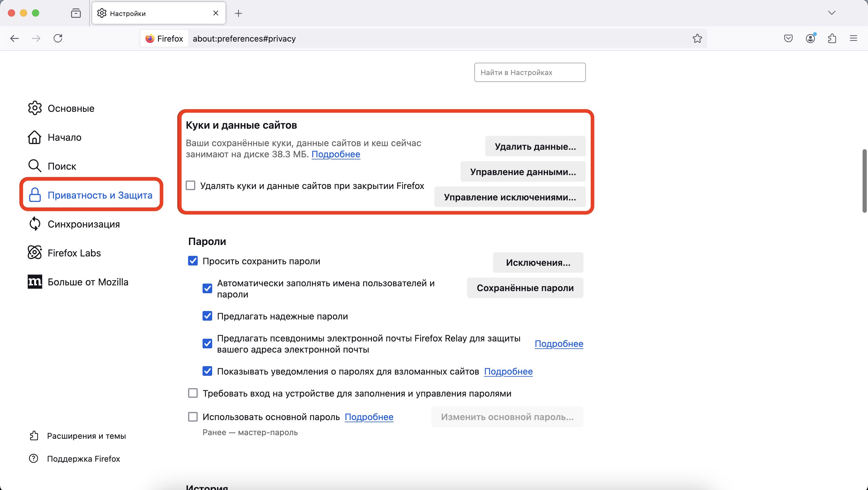868x490 pixels.
Task: Open the Extensions puzzle icon
Action: [x=832, y=38]
